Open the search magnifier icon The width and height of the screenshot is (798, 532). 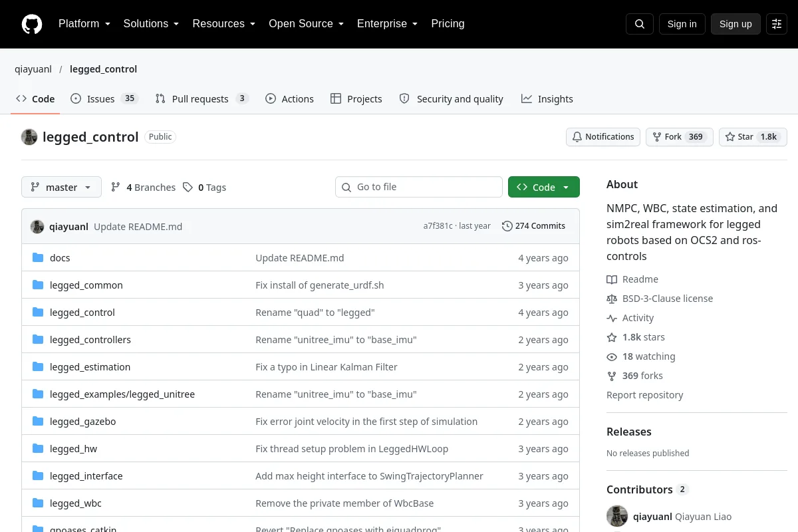point(640,24)
